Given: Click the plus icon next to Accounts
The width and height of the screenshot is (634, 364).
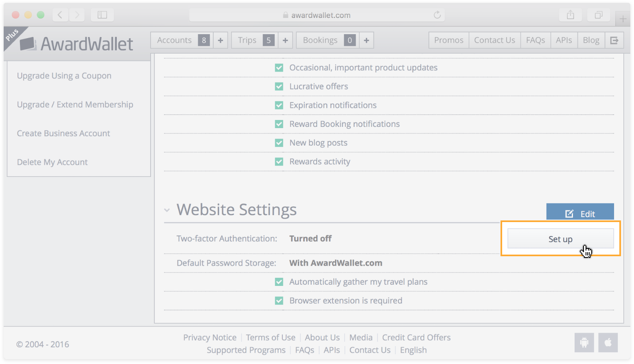Looking at the screenshot, I should click(x=220, y=40).
